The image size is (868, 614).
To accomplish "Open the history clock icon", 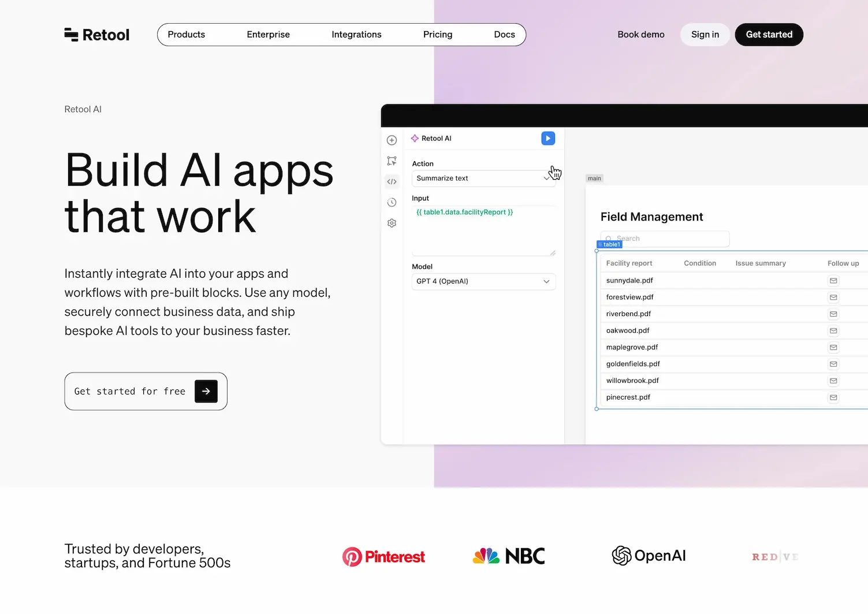I will click(392, 202).
